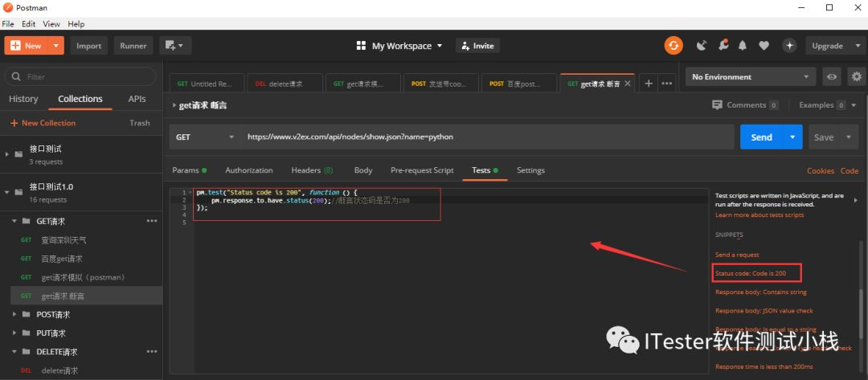Expand the PUT请求 folder
868x380 pixels.
pos(15,333)
